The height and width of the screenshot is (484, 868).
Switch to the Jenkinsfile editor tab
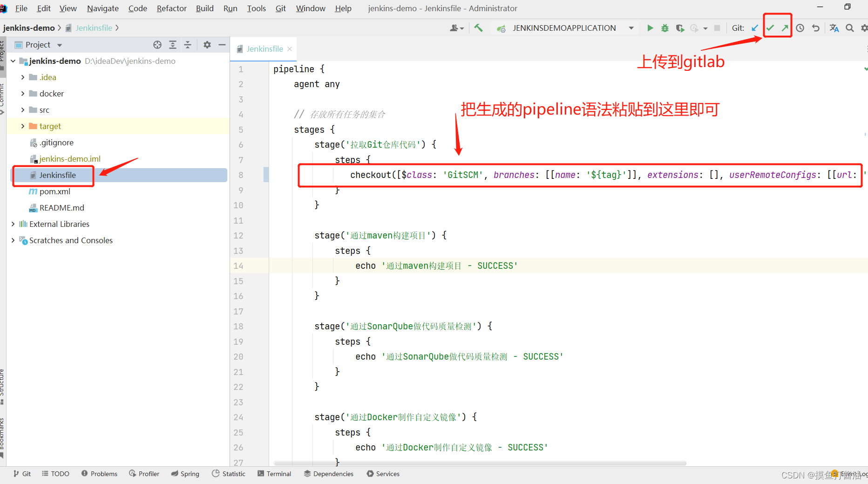click(x=264, y=49)
